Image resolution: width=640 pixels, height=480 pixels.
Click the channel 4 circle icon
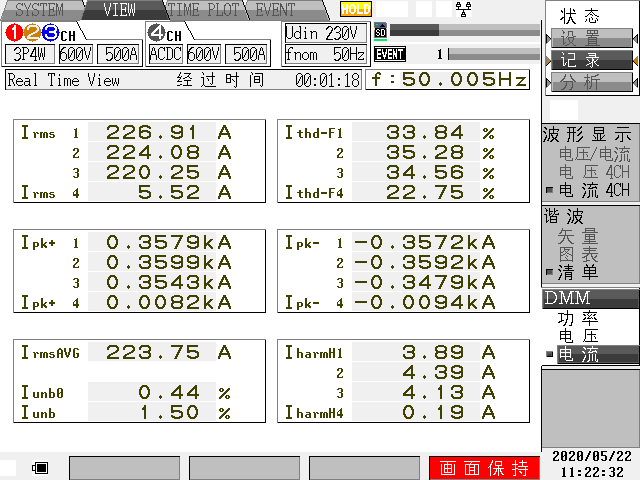click(x=157, y=34)
